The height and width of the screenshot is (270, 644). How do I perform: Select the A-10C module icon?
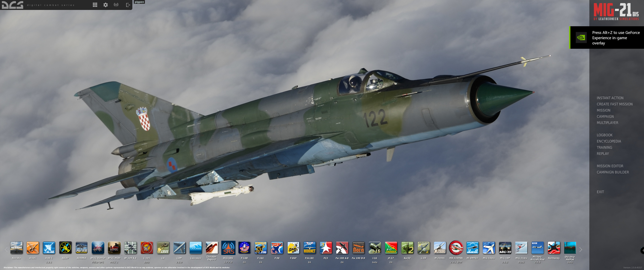[x=33, y=248]
